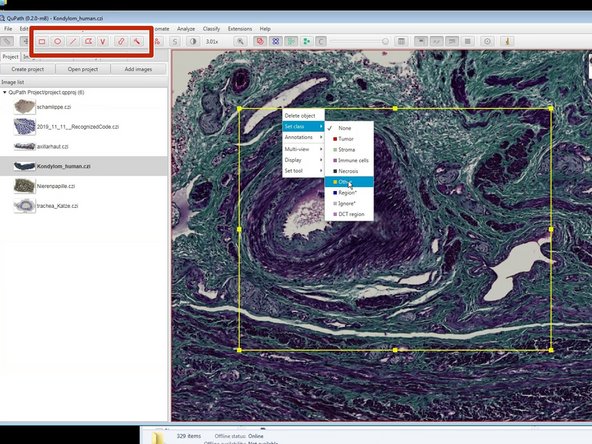Set class to Immune cells

click(349, 160)
